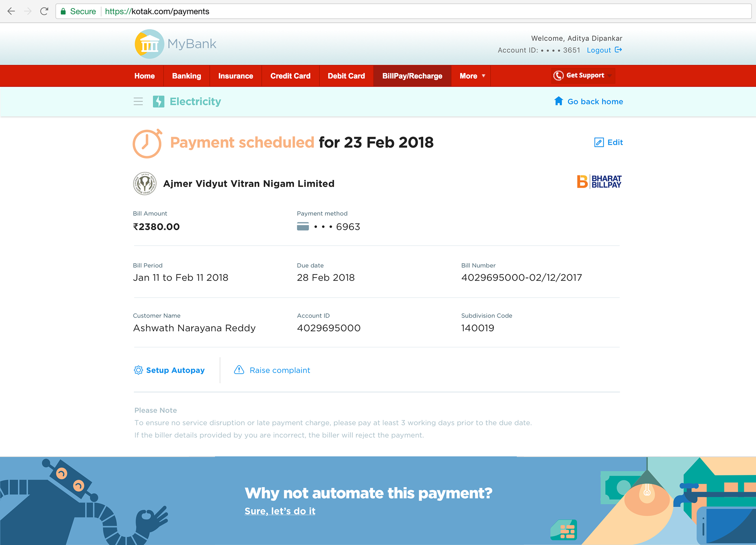Click the Electricity lightning bolt icon
This screenshot has height=545, width=756.
[x=158, y=102]
